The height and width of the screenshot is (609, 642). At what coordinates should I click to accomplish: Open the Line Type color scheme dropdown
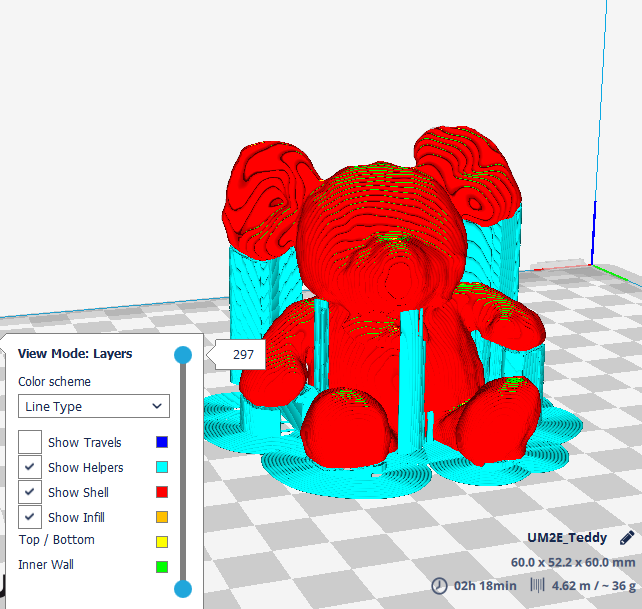pyautogui.click(x=94, y=406)
